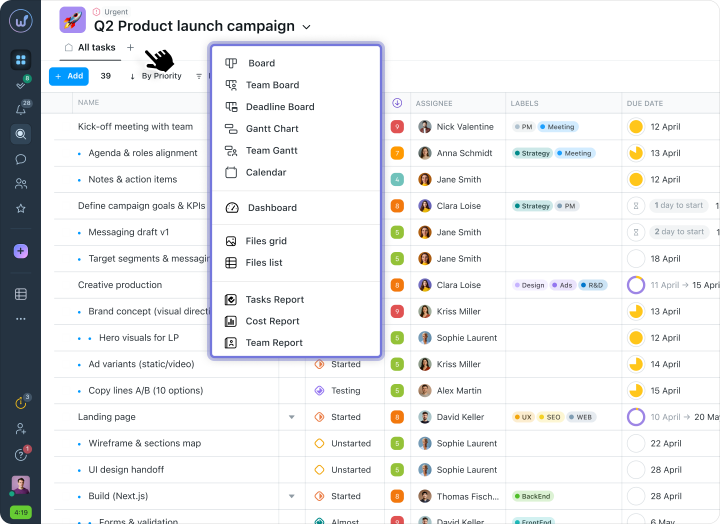Open the search icon in sidebar
The image size is (720, 524).
tap(21, 134)
